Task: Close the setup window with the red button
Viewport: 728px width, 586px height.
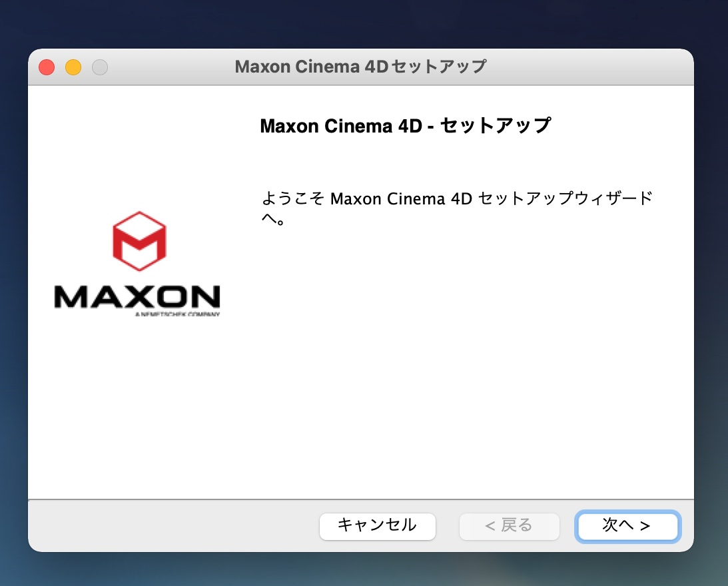Action: [47, 67]
